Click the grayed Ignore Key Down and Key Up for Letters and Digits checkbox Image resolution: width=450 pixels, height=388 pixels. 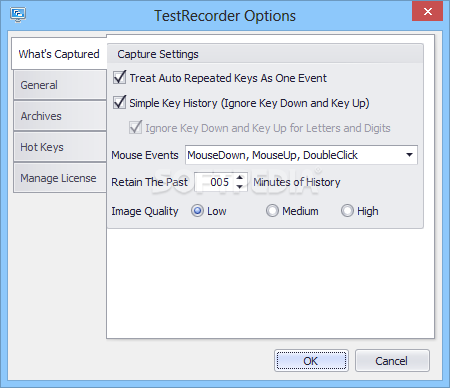[135, 127]
